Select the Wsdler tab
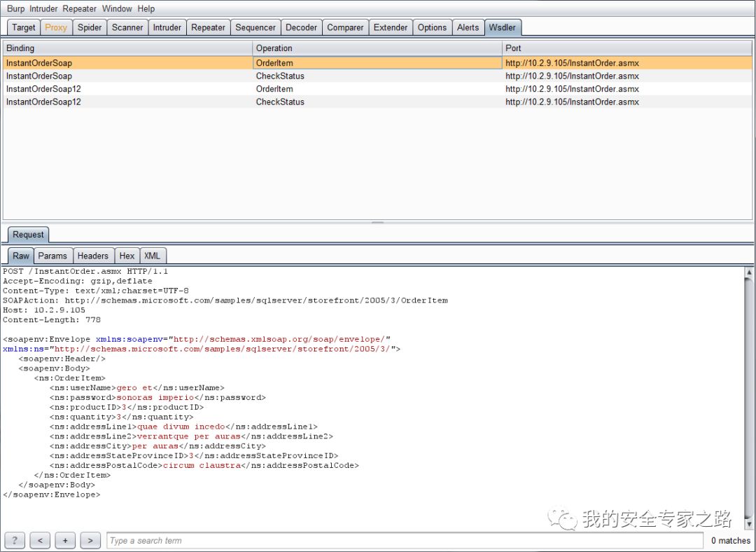This screenshot has height=552, width=756. 503,27
